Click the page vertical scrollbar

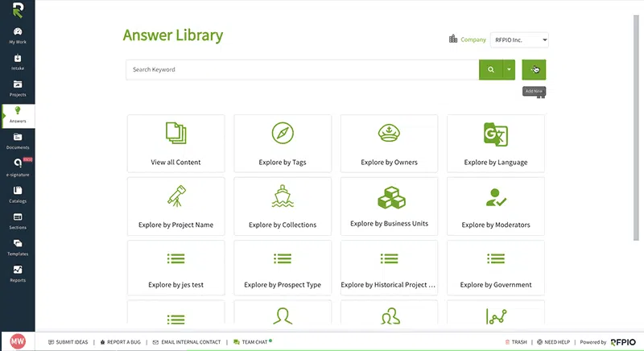coord(636,128)
